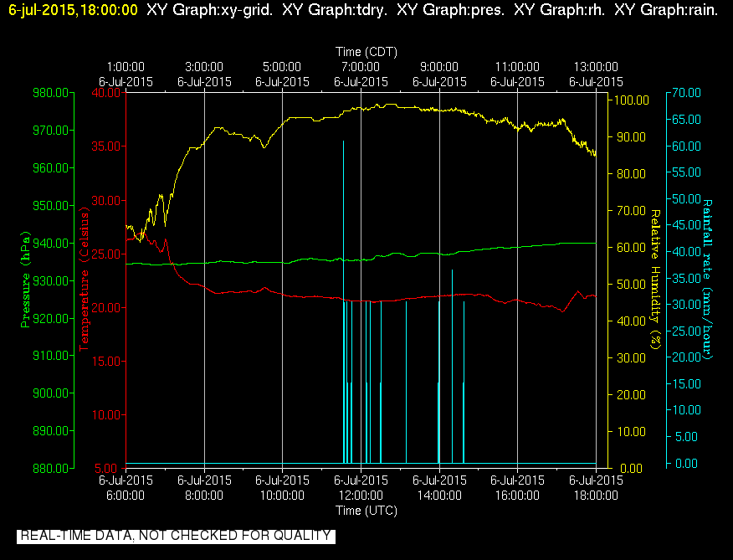Viewport: 733px width, 560px height.
Task: Click the 70.00 rainfall rate axis value
Action: pos(687,93)
